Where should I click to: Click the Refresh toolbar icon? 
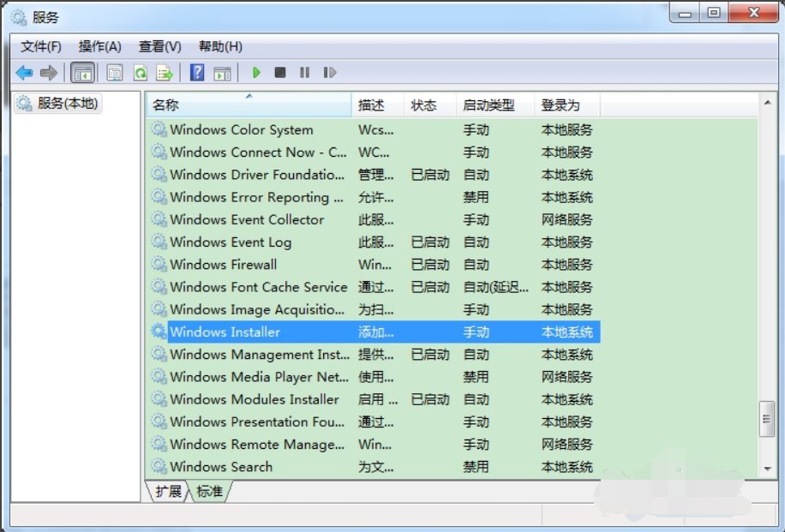(x=141, y=73)
